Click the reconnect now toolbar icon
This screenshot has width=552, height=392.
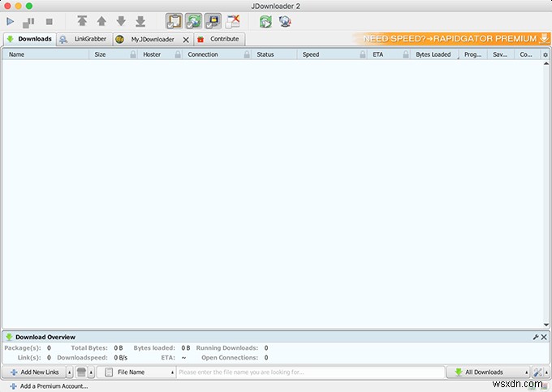(265, 21)
